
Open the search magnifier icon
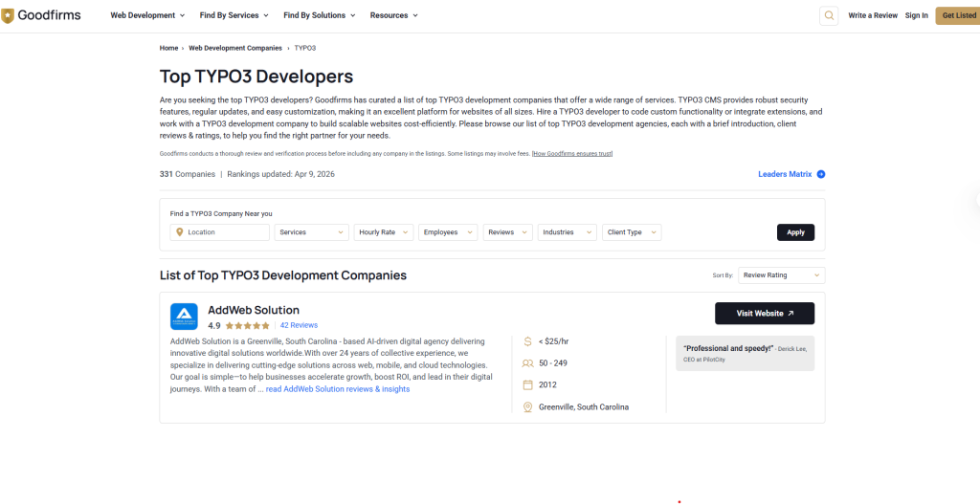(x=829, y=15)
